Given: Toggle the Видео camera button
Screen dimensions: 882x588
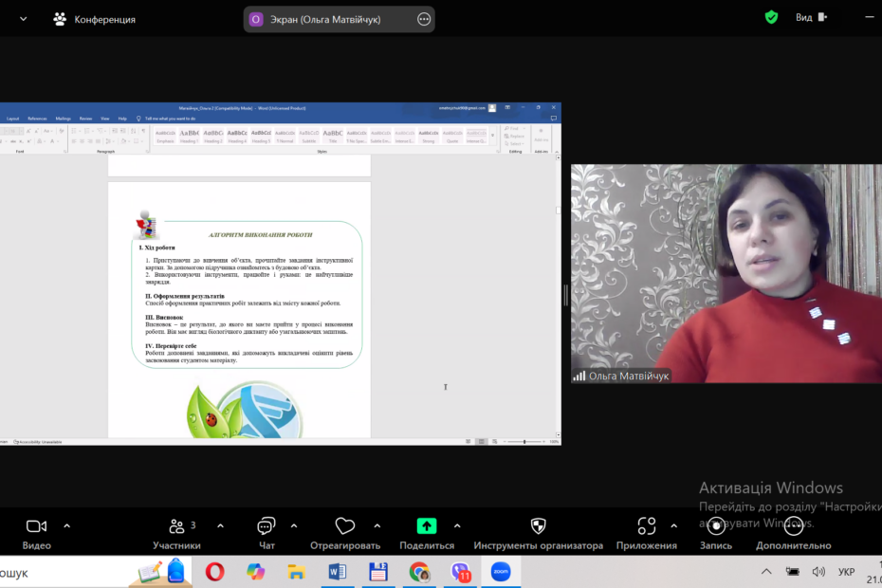Looking at the screenshot, I should tap(37, 533).
